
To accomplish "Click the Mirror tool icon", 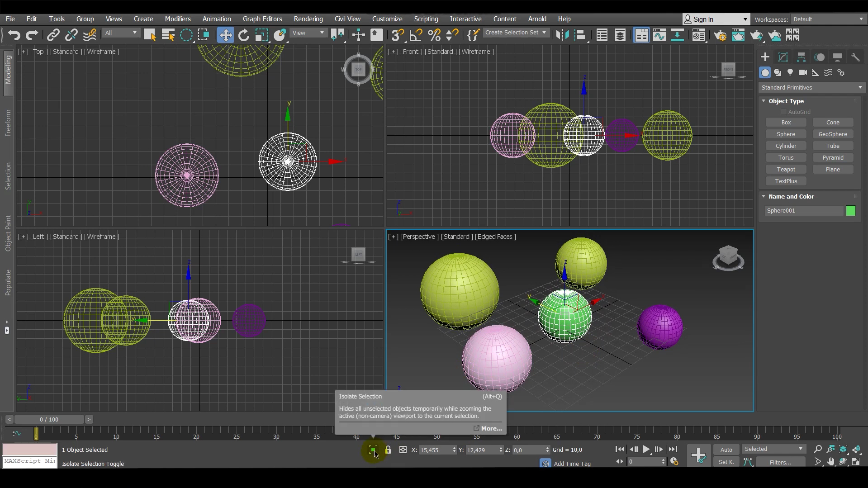I will [562, 35].
